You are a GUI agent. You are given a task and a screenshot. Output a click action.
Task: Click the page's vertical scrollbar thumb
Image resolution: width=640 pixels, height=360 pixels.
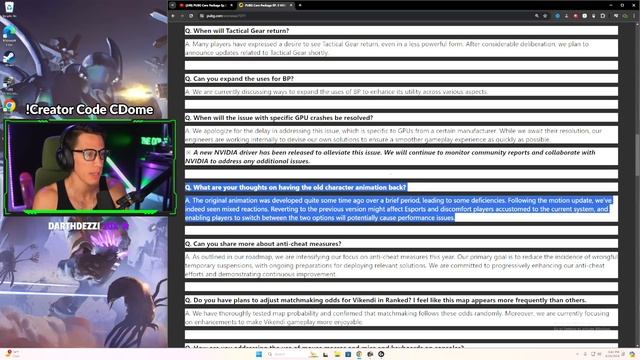tap(637, 155)
